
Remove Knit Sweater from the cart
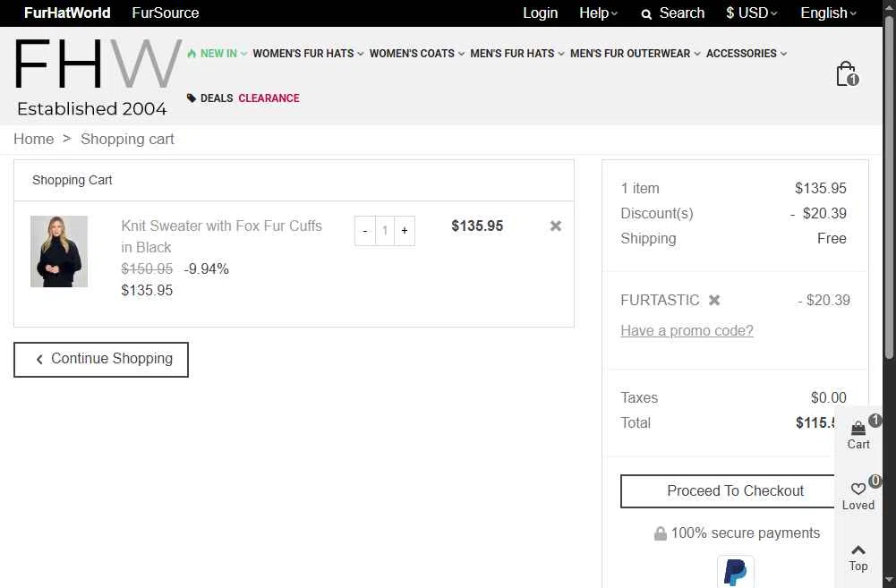[556, 226]
